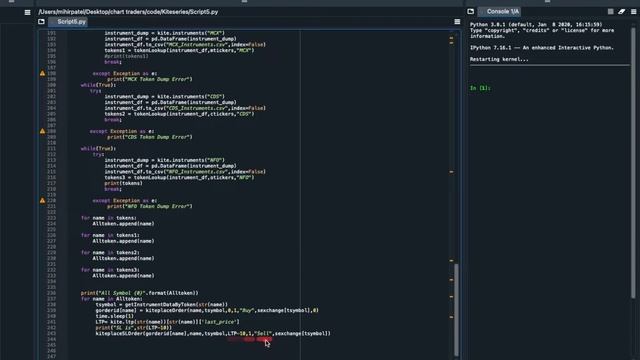This screenshot has height=360, width=640.
Task: Click the print "NFO Token Dump Error" line
Action: [150, 206]
